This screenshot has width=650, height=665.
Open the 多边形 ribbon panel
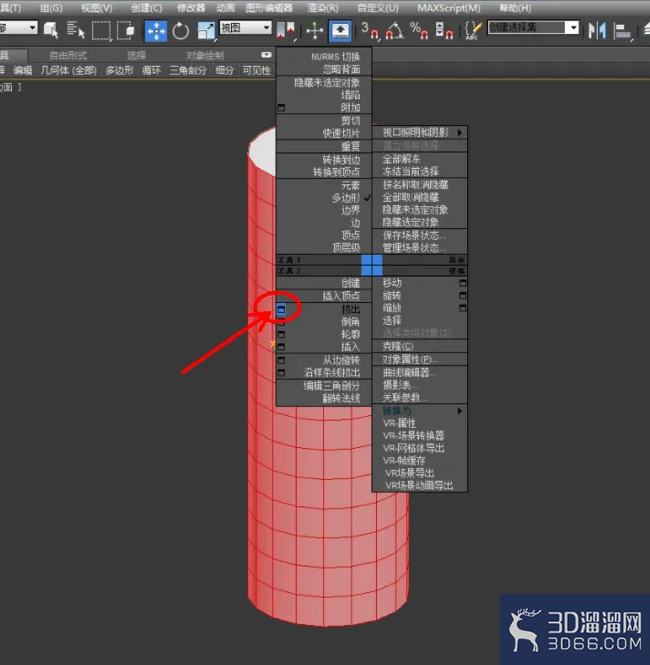click(x=119, y=70)
